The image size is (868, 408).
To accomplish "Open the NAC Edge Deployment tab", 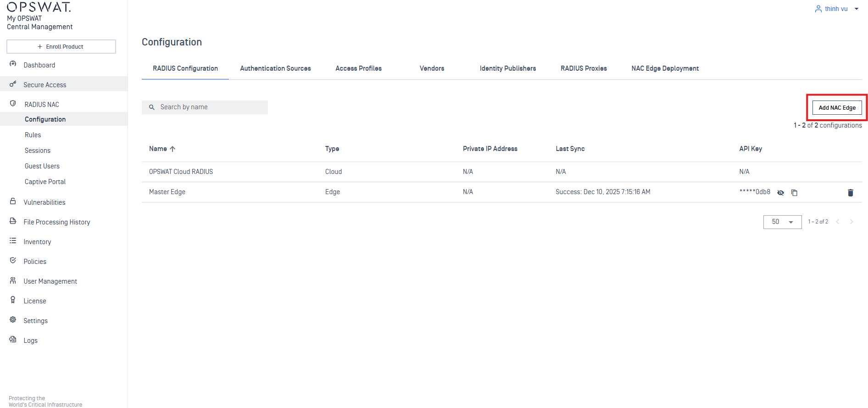I will click(x=665, y=68).
